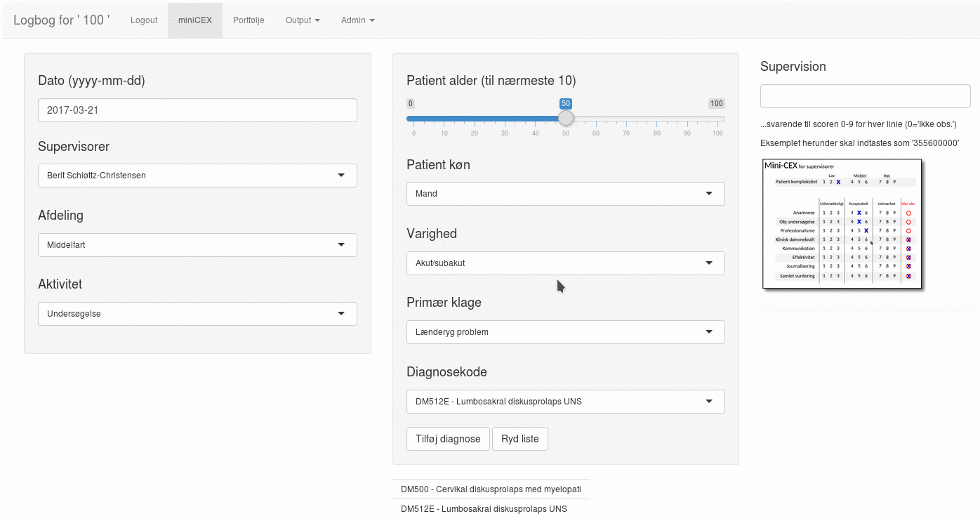Expand the Output menu
This screenshot has height=521, width=980.
[x=303, y=20]
